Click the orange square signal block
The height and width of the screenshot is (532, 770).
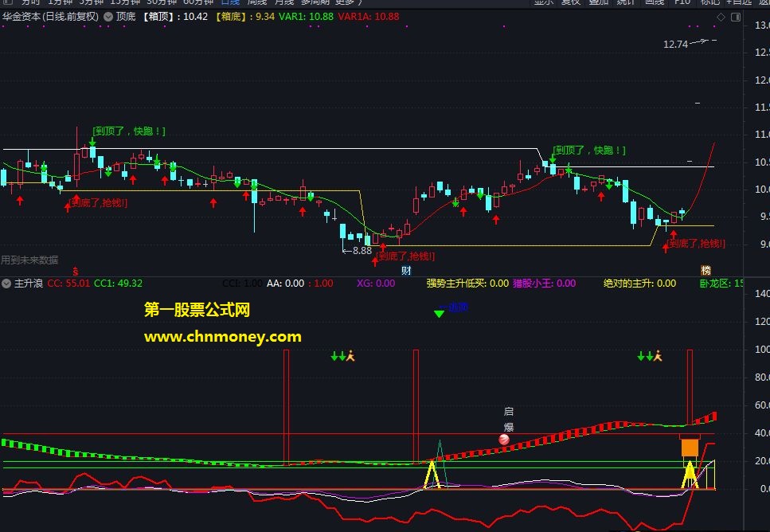690,448
